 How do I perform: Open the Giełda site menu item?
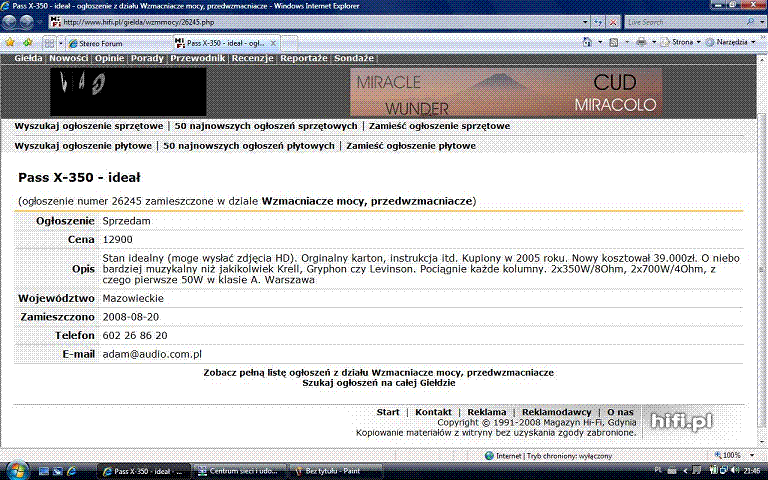point(28,58)
